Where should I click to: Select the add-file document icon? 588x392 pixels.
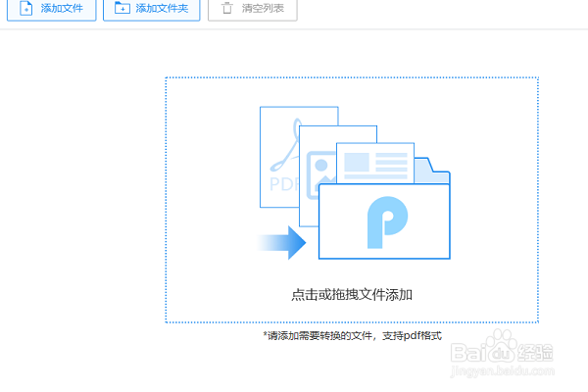pyautogui.click(x=25, y=8)
